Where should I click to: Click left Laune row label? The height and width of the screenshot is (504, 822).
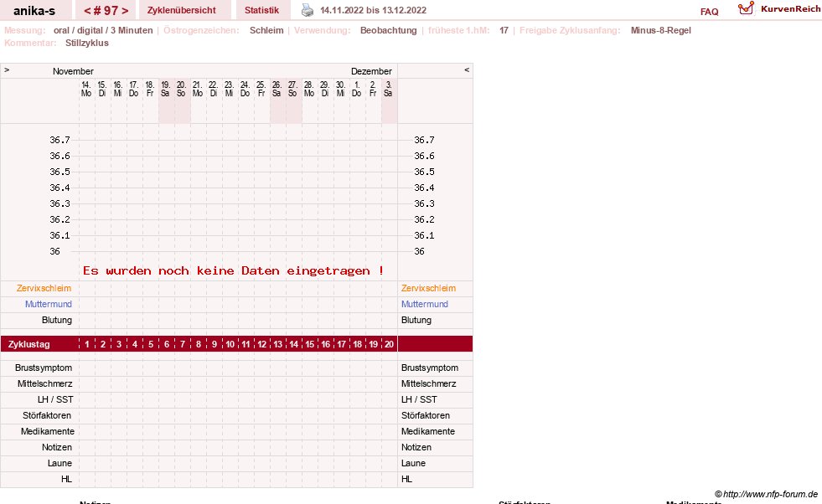59,463
